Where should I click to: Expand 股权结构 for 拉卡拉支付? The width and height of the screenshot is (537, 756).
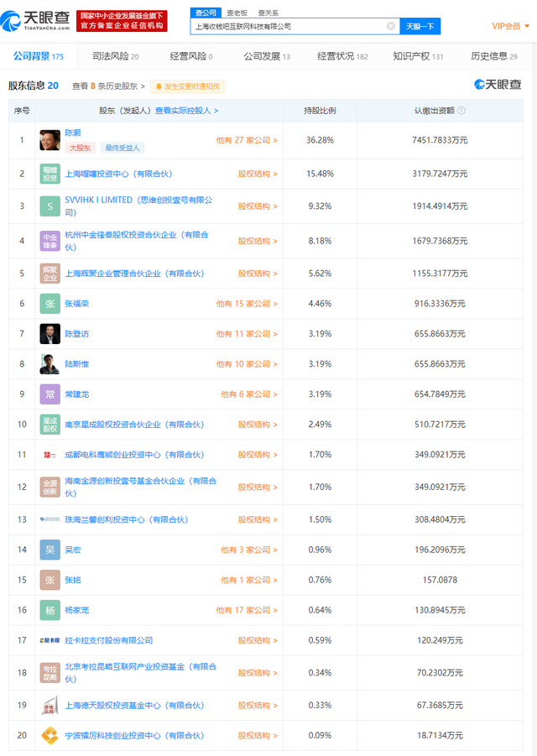[x=258, y=640]
